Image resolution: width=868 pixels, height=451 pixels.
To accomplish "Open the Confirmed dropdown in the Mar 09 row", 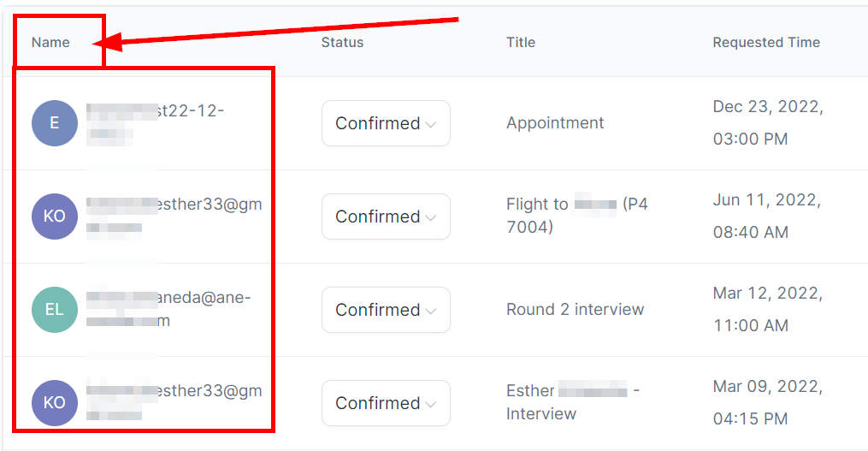I will [x=386, y=403].
